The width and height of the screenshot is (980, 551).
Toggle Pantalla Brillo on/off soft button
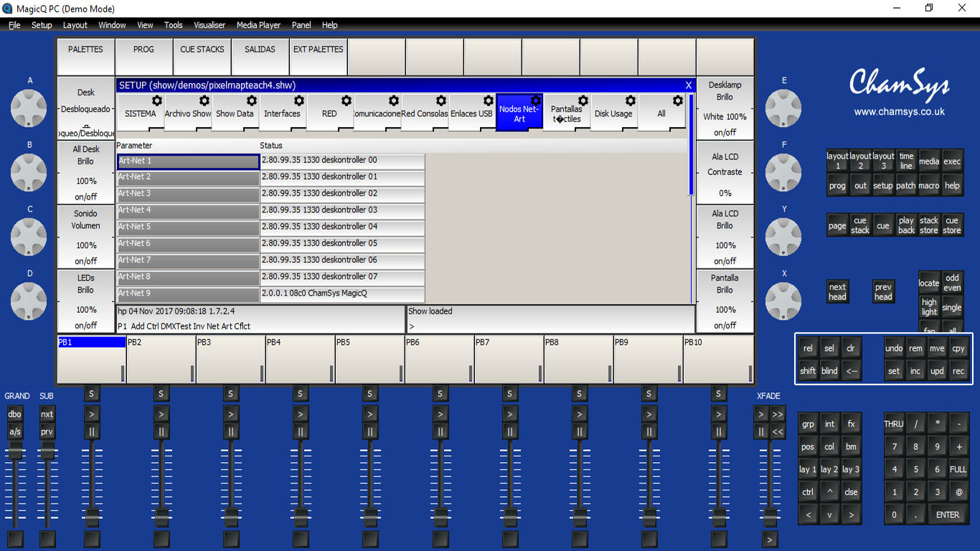pos(725,326)
